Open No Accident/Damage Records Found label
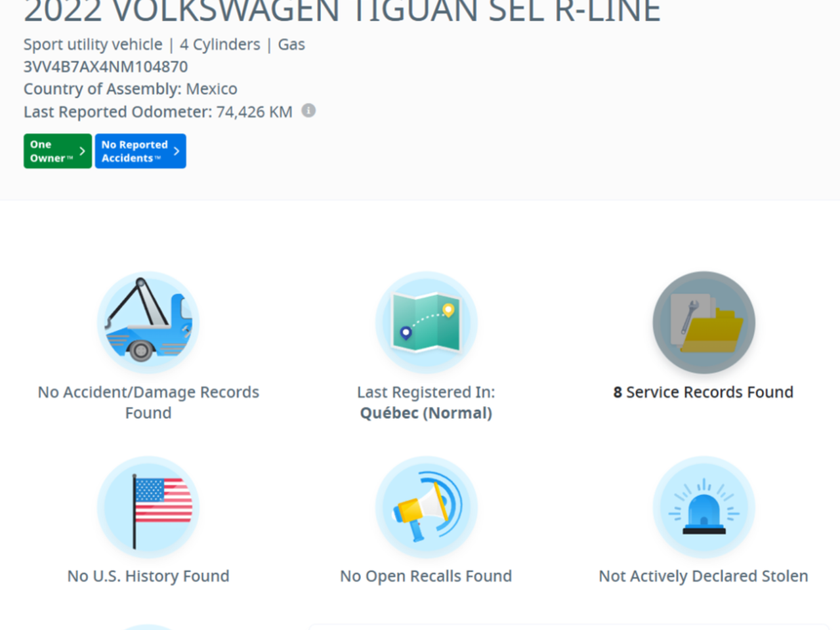Screen dimensions: 840x630 coord(148,402)
